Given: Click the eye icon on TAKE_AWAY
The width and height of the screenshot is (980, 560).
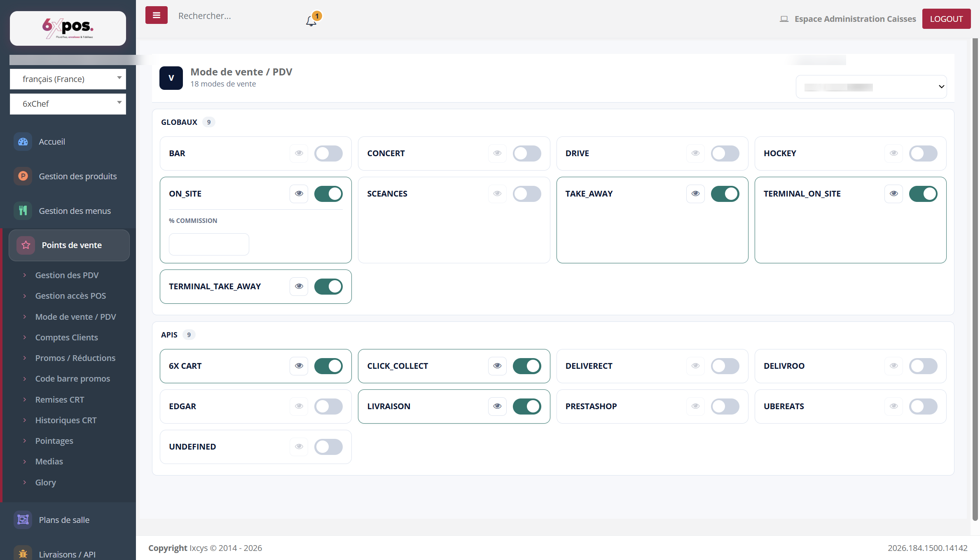Looking at the screenshot, I should (x=695, y=194).
